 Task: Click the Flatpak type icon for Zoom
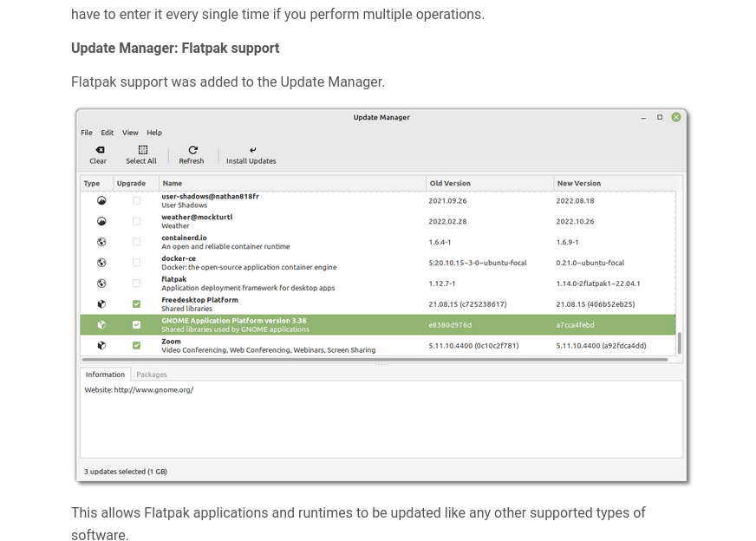coord(101,345)
